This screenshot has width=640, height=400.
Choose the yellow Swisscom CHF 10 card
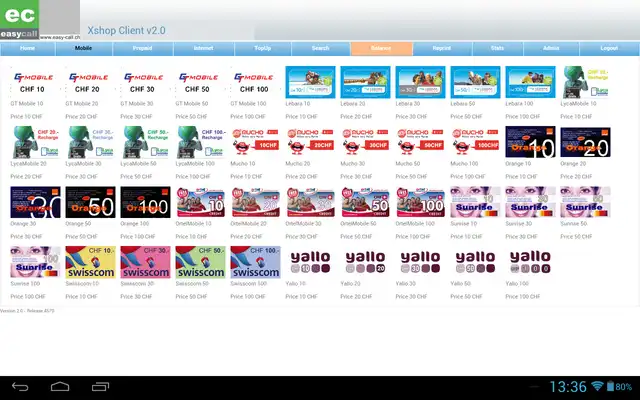tap(90, 262)
